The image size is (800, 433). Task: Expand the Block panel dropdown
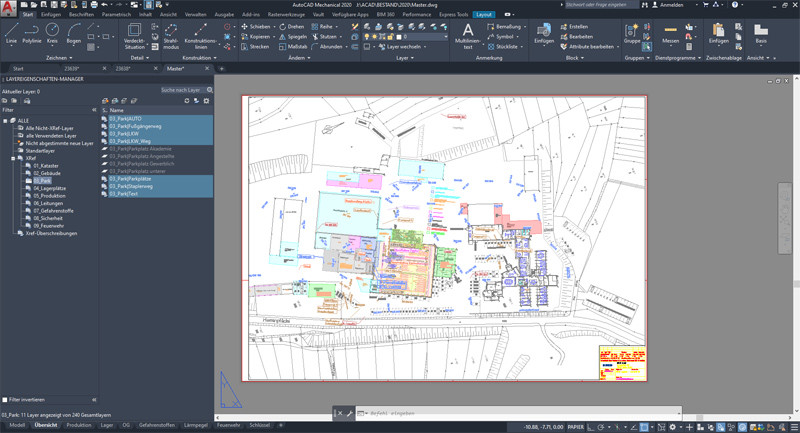(x=574, y=58)
